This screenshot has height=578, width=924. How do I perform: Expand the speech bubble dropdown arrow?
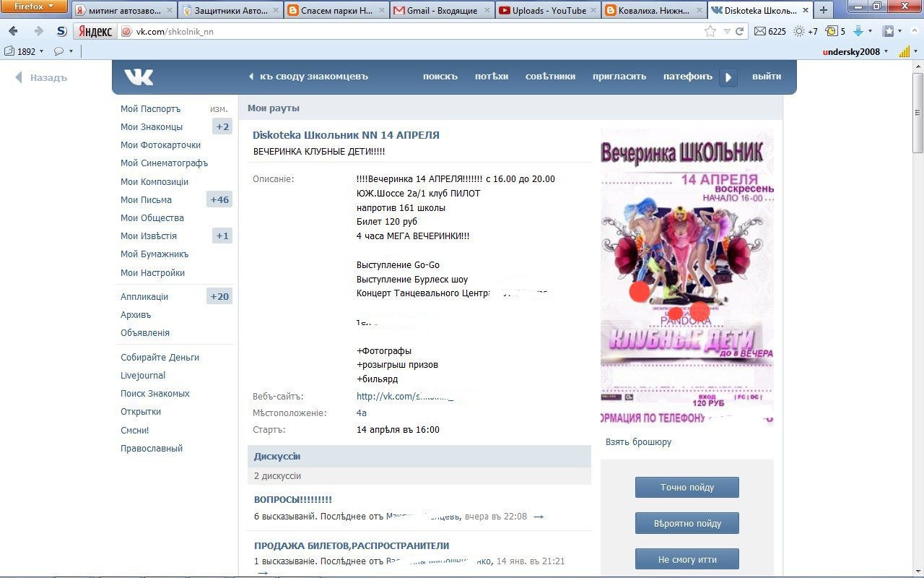point(71,51)
